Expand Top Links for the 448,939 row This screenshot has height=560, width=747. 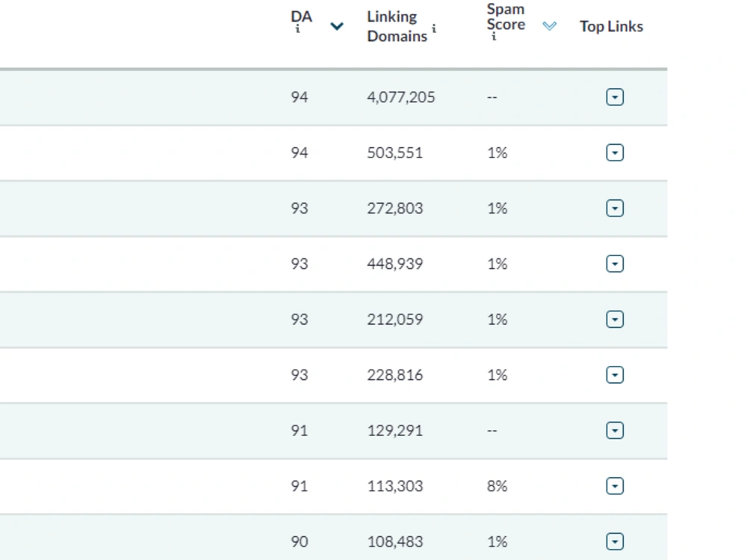coord(615,264)
